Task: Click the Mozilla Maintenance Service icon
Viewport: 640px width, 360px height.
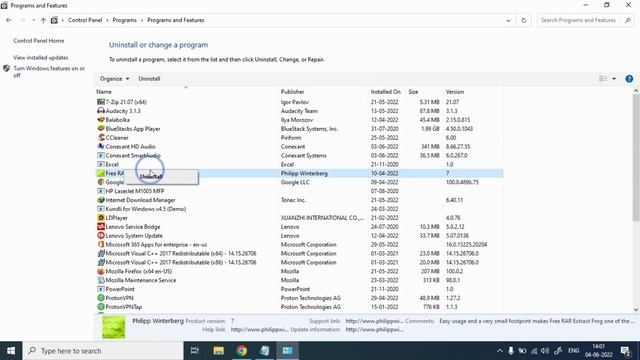Action: tap(101, 280)
